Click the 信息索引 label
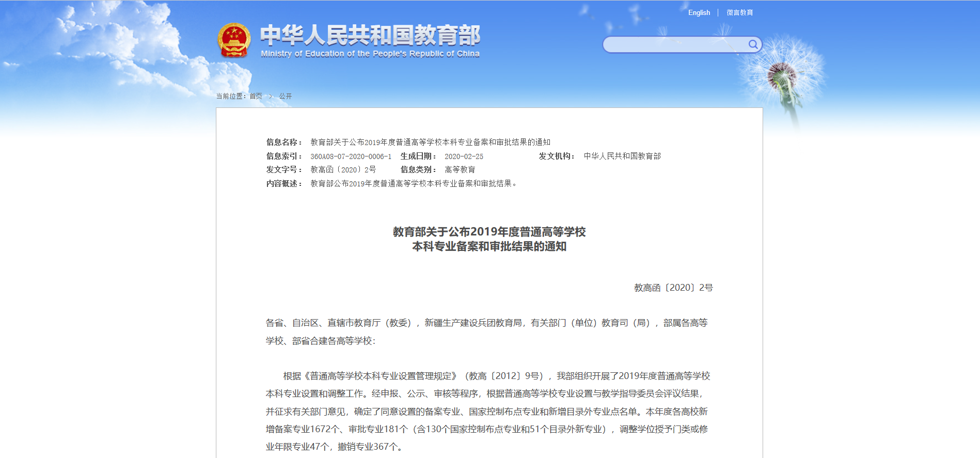Viewport: 980px width, 458px height. coord(284,156)
